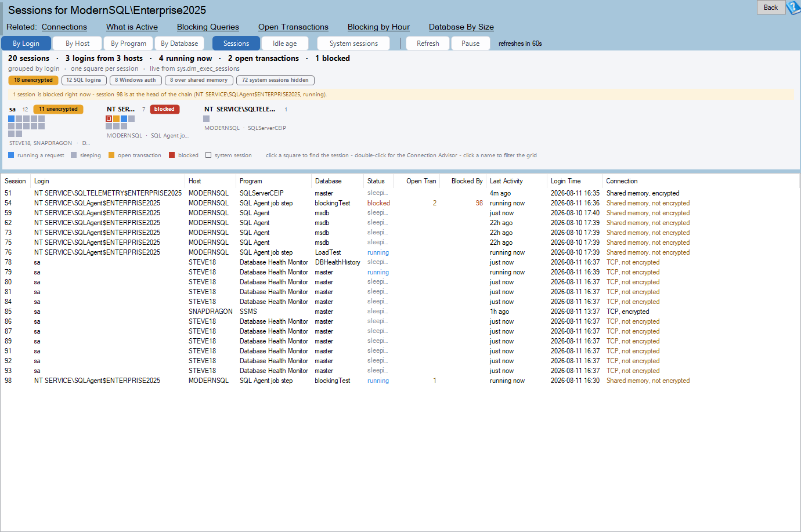
Task: Click the 'blocked' status in session 54 row
Action: [378, 203]
